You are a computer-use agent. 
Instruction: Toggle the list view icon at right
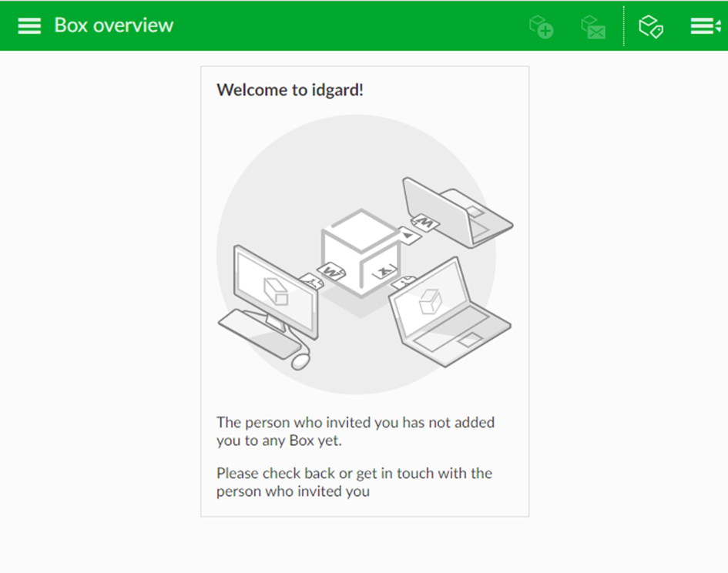click(x=705, y=26)
